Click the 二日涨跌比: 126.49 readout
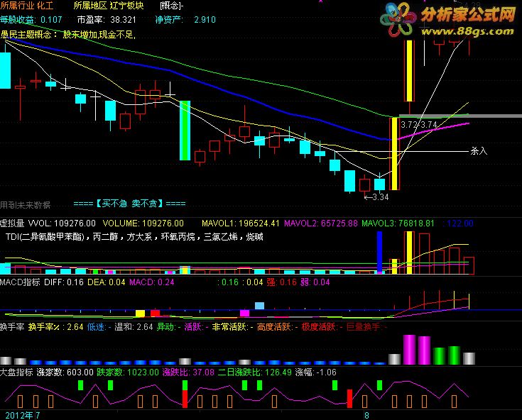Image resolution: width=522 pixels, height=420 pixels. pos(255,372)
